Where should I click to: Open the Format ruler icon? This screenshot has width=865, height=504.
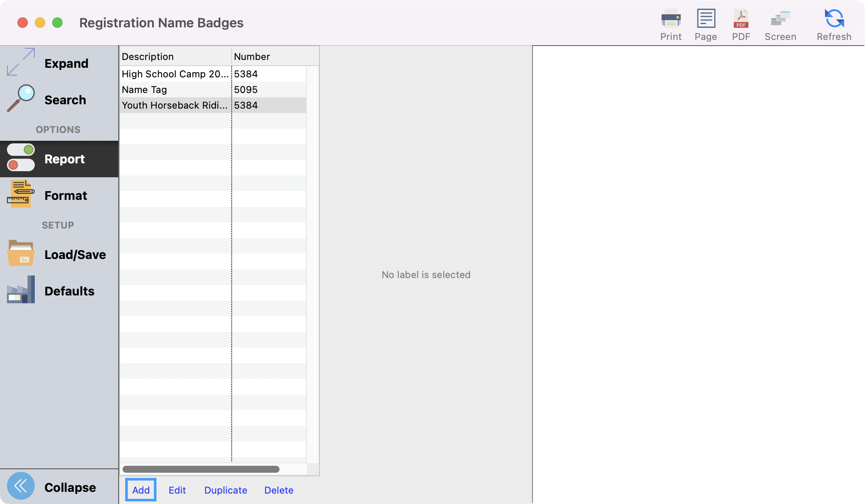(x=21, y=195)
